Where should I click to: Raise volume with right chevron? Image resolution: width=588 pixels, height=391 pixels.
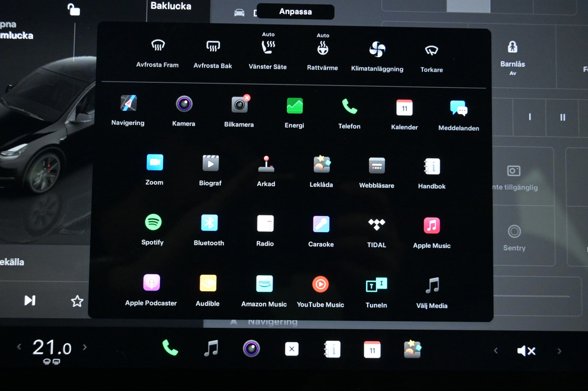559,351
